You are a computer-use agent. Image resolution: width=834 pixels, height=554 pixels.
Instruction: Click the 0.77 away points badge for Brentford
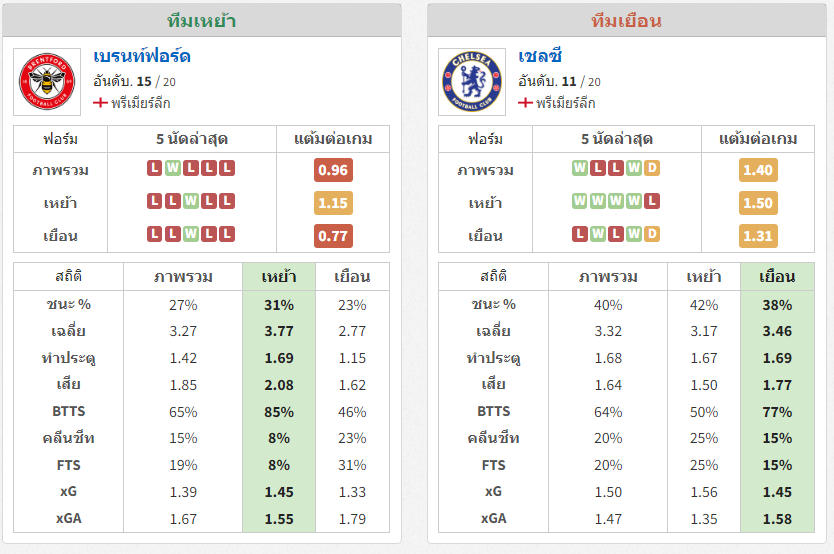pos(333,236)
